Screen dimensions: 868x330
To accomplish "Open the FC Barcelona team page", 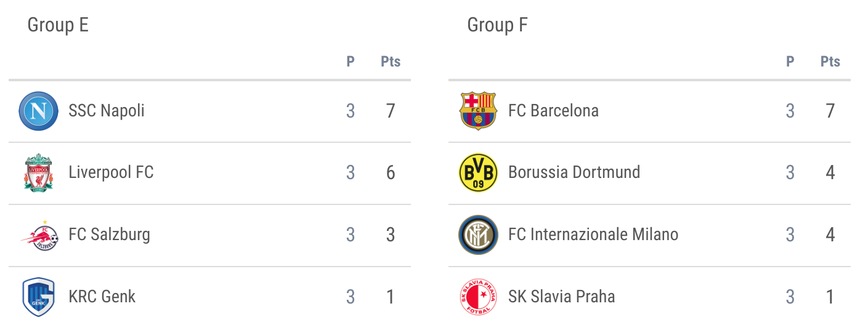I will point(553,111).
